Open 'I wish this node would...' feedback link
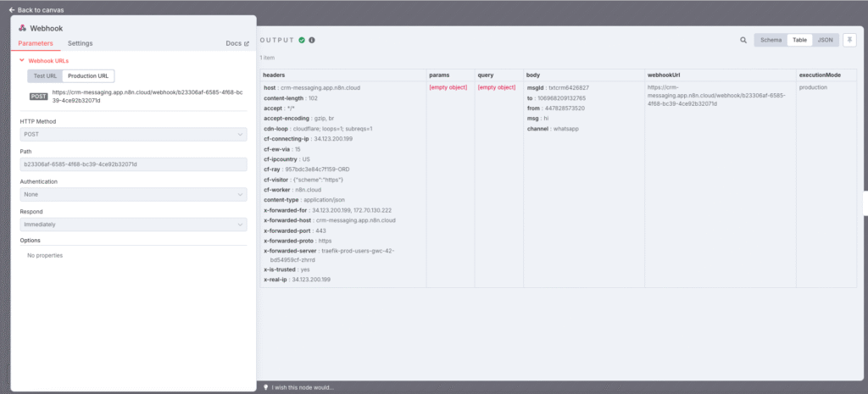 [303, 387]
